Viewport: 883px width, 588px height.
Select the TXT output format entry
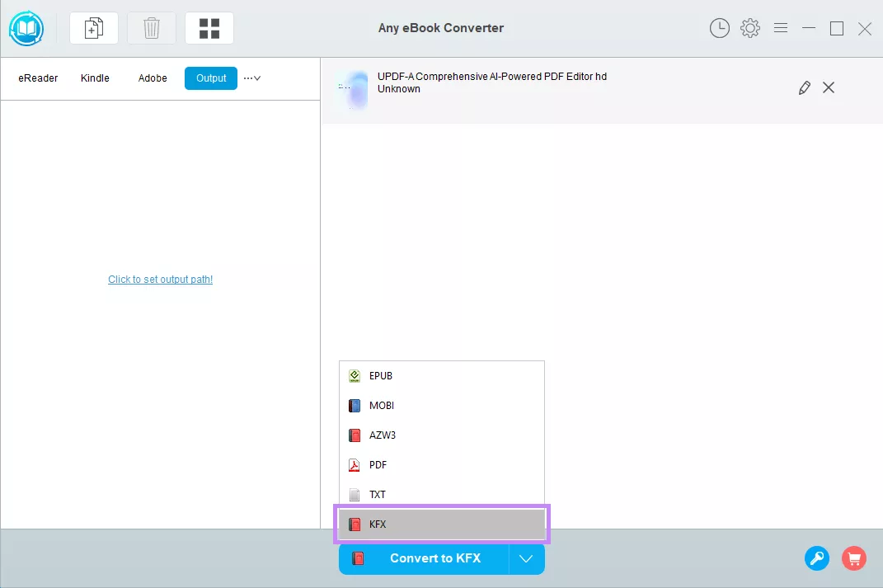pyautogui.click(x=378, y=494)
